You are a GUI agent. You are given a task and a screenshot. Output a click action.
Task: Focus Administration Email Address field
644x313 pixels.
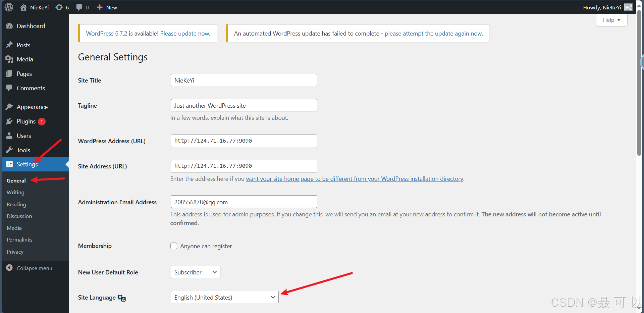(x=244, y=202)
